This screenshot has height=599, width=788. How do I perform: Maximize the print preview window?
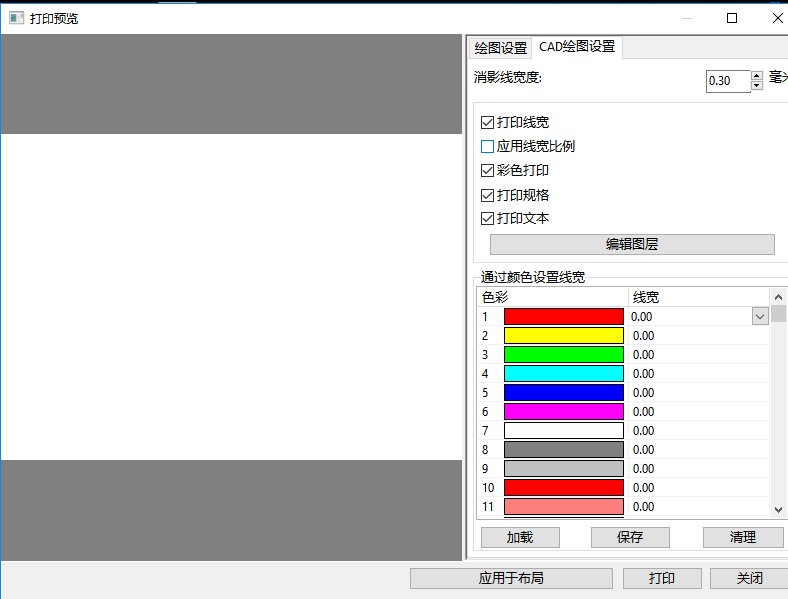pos(732,18)
